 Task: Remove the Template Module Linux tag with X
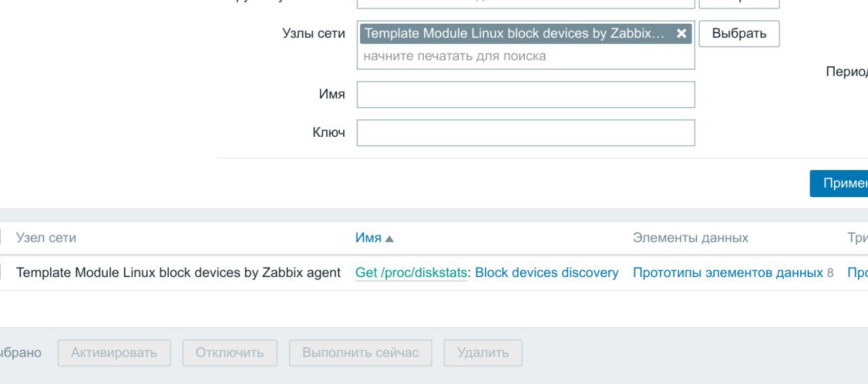[x=682, y=34]
